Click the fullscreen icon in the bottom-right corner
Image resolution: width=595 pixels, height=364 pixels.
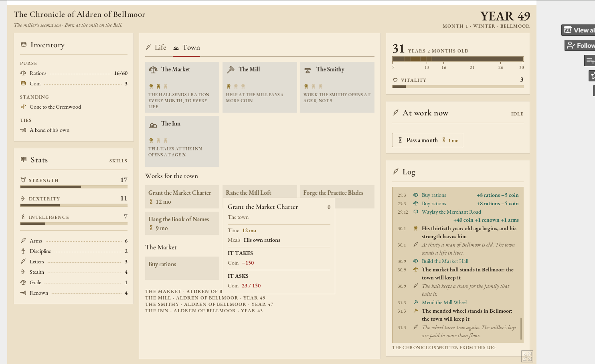(x=527, y=356)
